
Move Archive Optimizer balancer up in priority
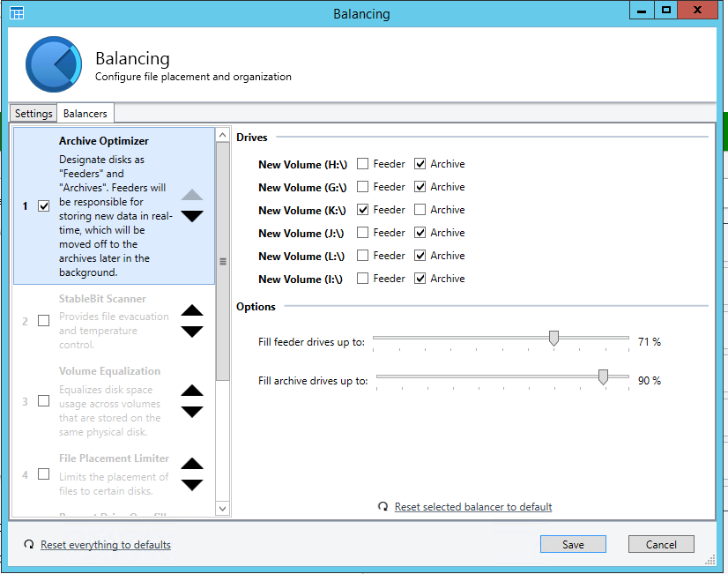pos(192,195)
